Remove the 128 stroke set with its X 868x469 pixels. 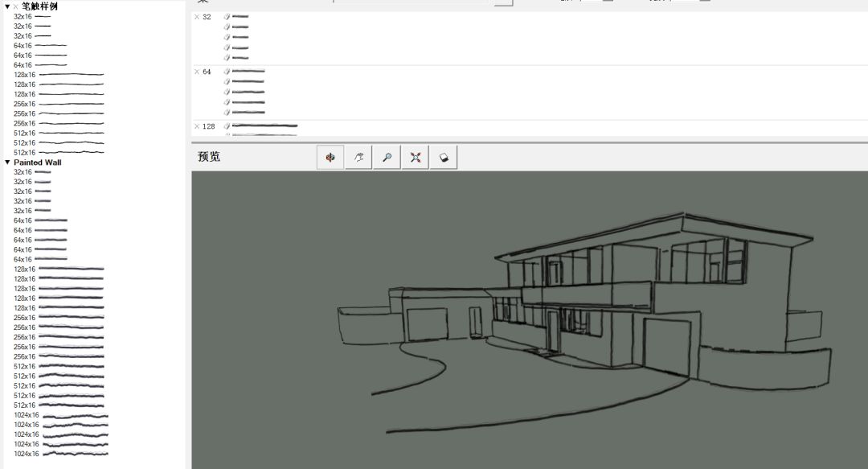[x=197, y=126]
